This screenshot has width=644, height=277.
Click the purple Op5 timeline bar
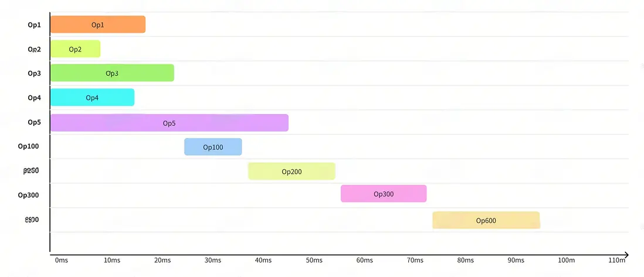point(169,123)
